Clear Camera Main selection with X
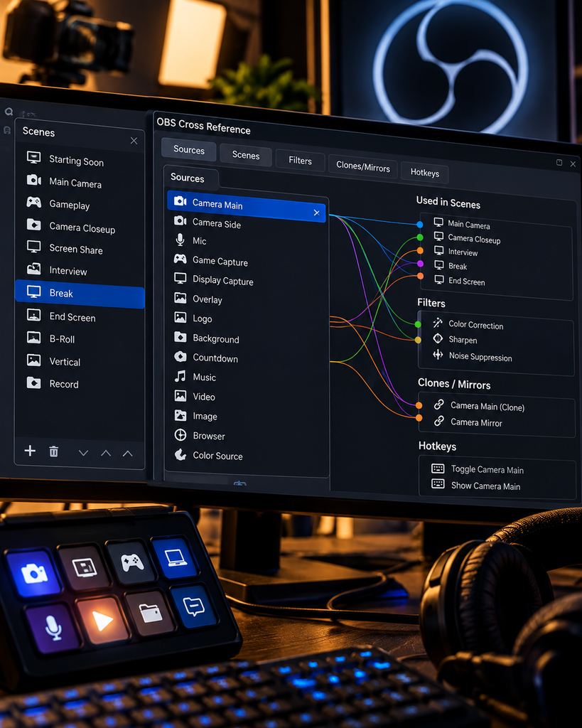The height and width of the screenshot is (728, 582). pyautogui.click(x=316, y=213)
